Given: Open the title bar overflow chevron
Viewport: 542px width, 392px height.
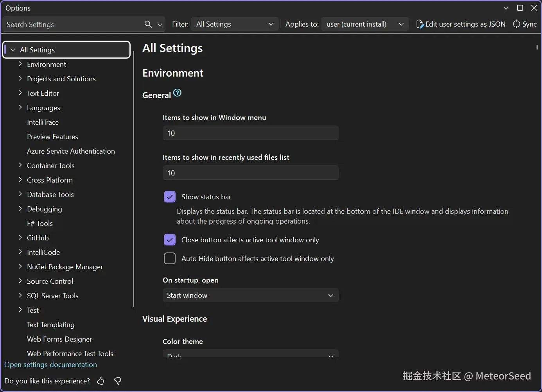Looking at the screenshot, I should pos(506,8).
